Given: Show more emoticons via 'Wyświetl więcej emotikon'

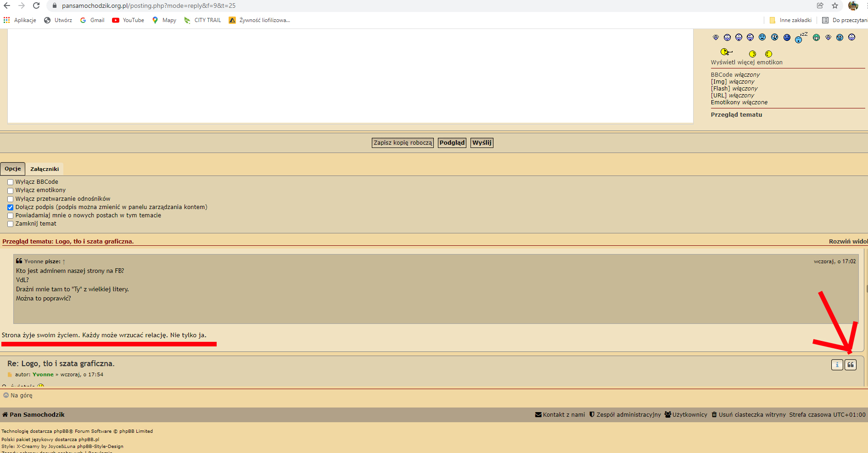Looking at the screenshot, I should [746, 62].
